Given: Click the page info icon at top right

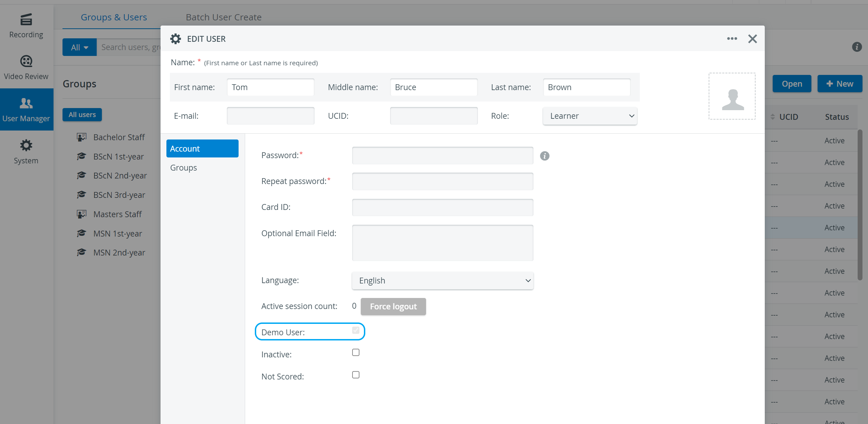Looking at the screenshot, I should point(857,47).
